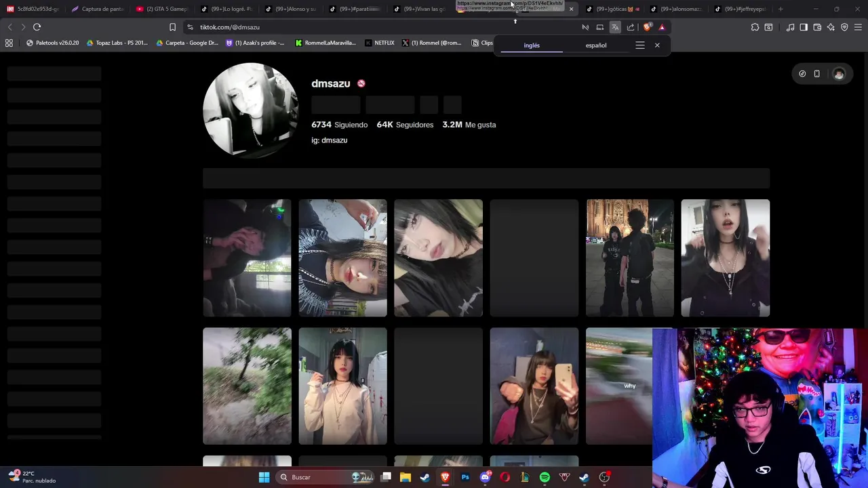Open NETFLIX bookmark
Viewport: 868px width, 488px height.
pyautogui.click(x=380, y=43)
